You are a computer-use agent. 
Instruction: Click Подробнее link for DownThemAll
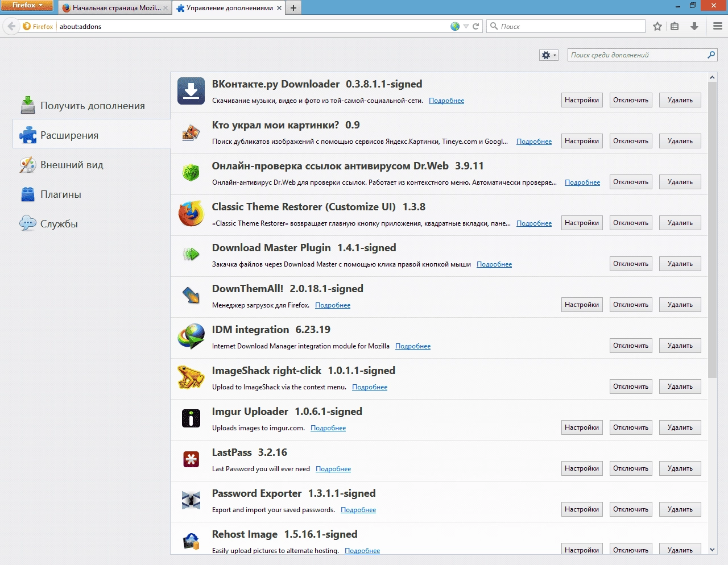[333, 305]
